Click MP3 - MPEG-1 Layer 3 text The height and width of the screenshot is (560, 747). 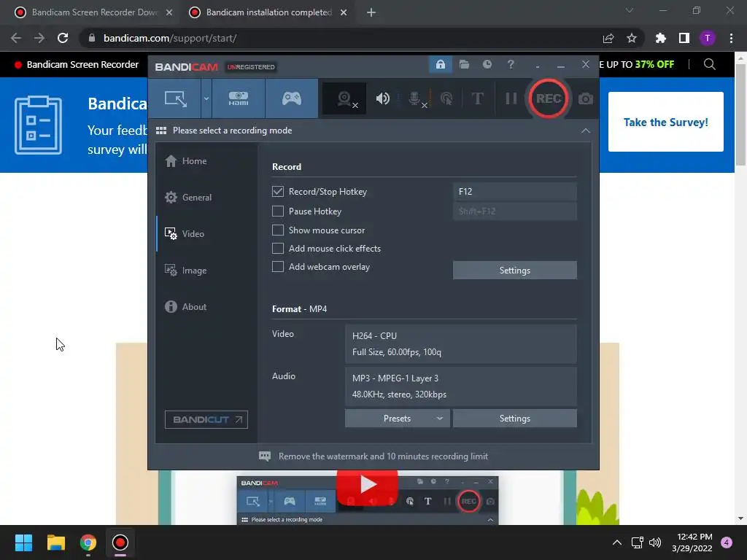click(395, 378)
